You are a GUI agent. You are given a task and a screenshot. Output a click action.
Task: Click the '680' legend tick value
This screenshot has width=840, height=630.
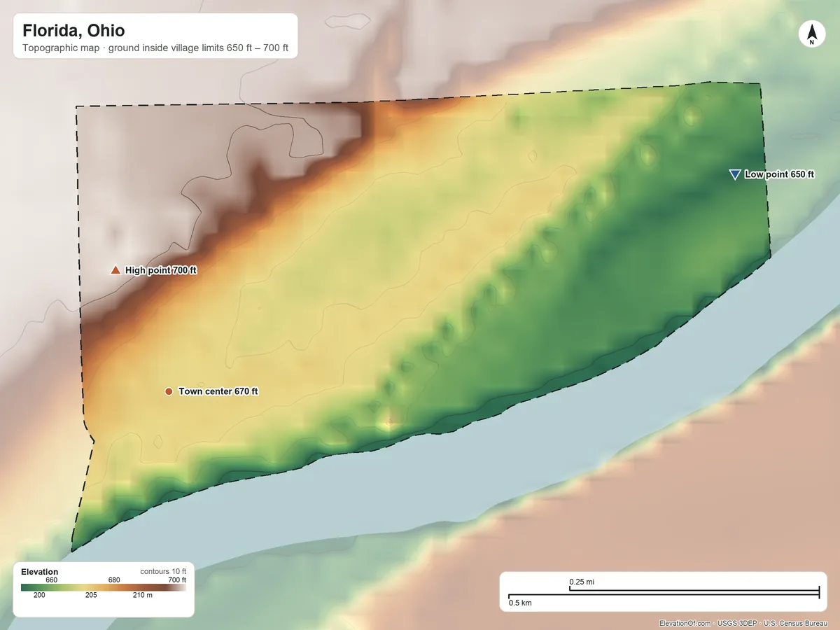point(114,580)
